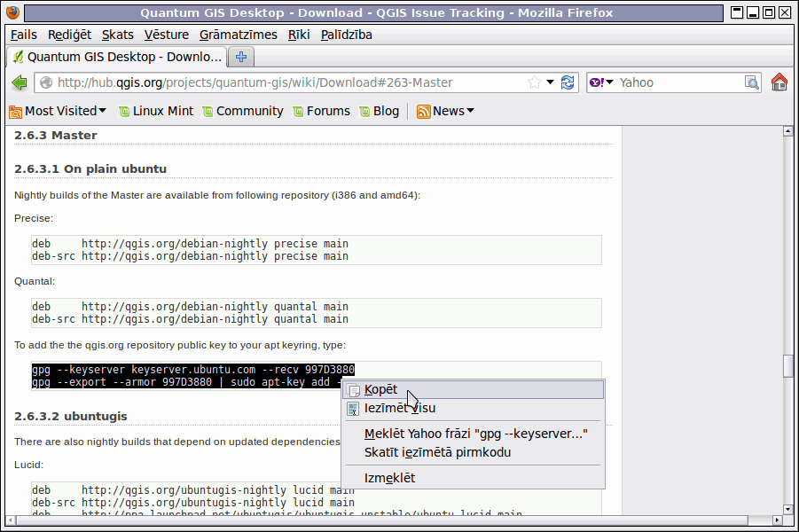Open the Fails menu
The image size is (799, 532).
point(23,35)
